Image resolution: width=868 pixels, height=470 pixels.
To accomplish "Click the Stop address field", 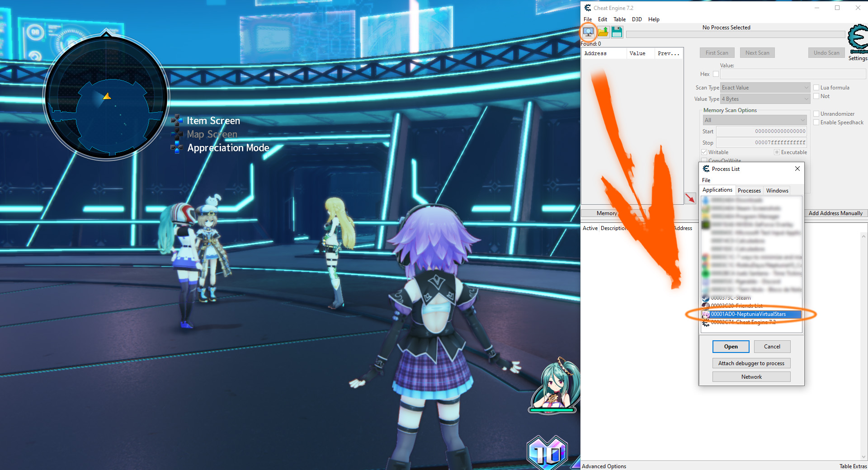I will (x=761, y=143).
